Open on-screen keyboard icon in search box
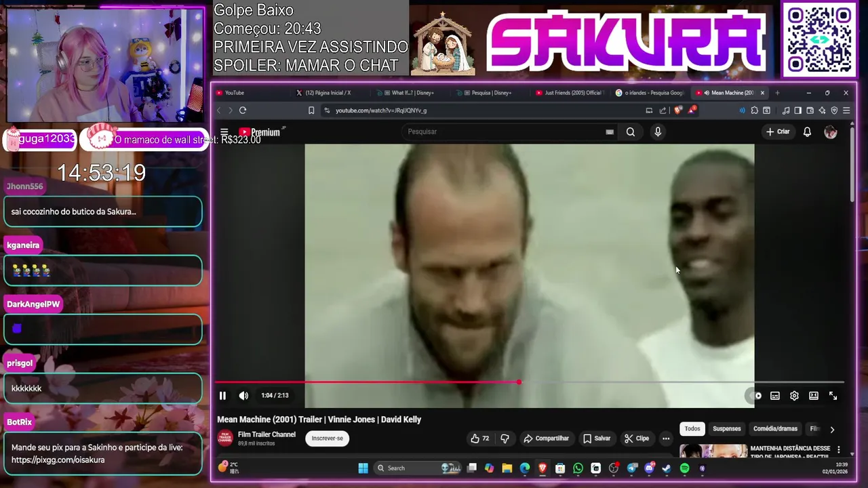 [x=610, y=132]
